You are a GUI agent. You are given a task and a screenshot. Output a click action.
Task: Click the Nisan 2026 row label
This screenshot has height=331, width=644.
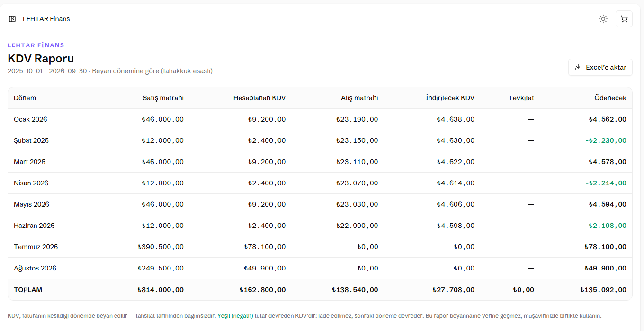[31, 183]
